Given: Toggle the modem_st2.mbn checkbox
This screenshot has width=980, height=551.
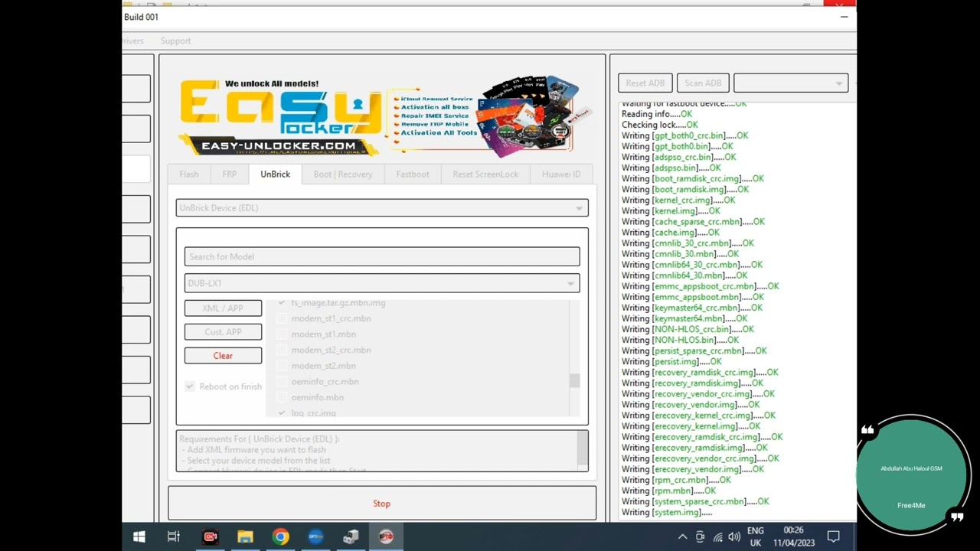Looking at the screenshot, I should 282,366.
